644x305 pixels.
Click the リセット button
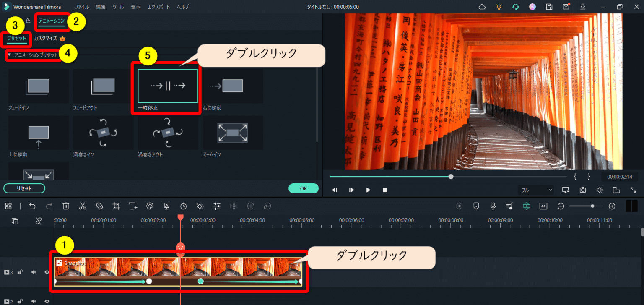pyautogui.click(x=24, y=188)
